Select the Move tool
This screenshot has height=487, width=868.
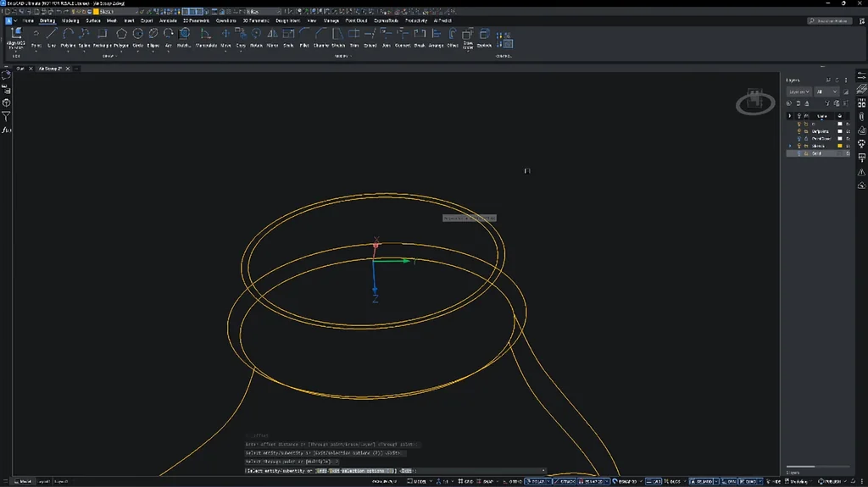pyautogui.click(x=225, y=37)
